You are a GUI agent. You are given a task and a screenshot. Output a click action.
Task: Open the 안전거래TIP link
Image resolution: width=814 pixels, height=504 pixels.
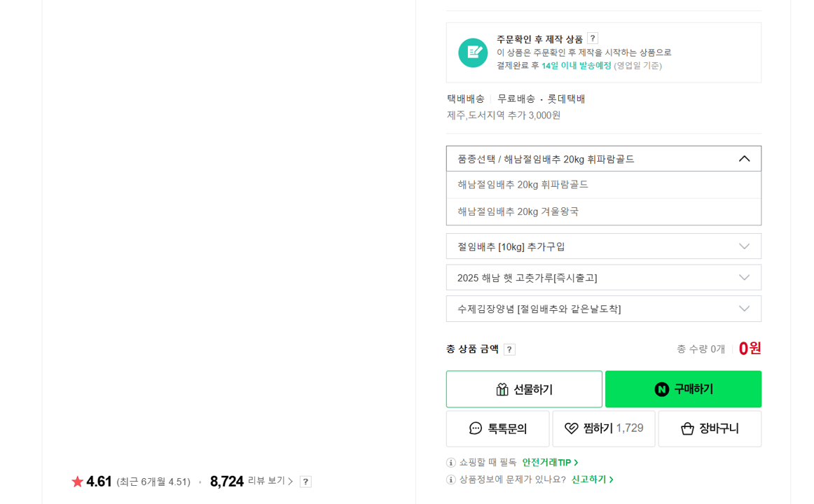click(547, 462)
